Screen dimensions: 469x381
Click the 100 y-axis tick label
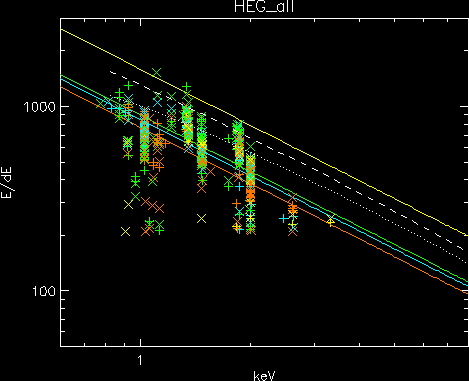coord(43,291)
